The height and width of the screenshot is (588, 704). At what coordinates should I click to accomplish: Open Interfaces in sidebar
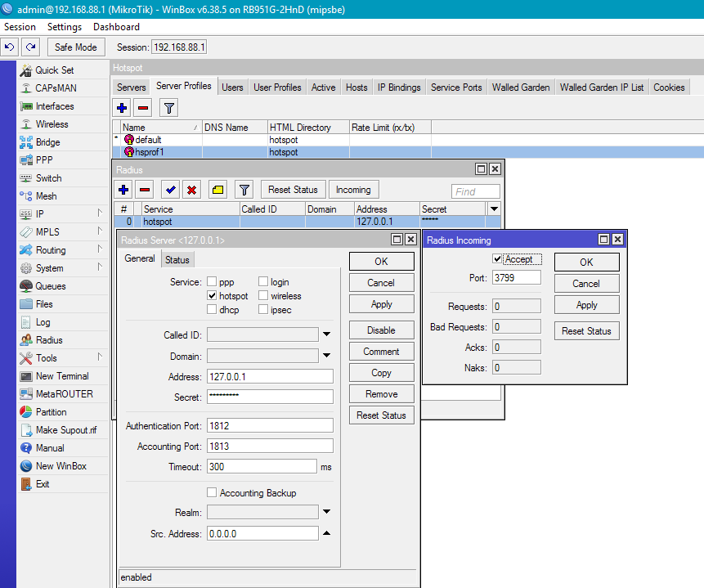[x=55, y=106]
